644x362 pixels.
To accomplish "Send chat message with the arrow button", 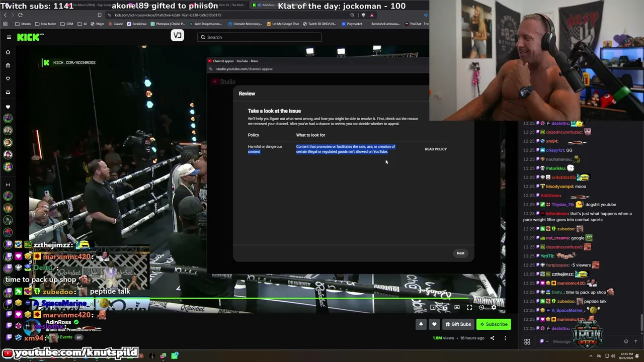I will point(635,341).
